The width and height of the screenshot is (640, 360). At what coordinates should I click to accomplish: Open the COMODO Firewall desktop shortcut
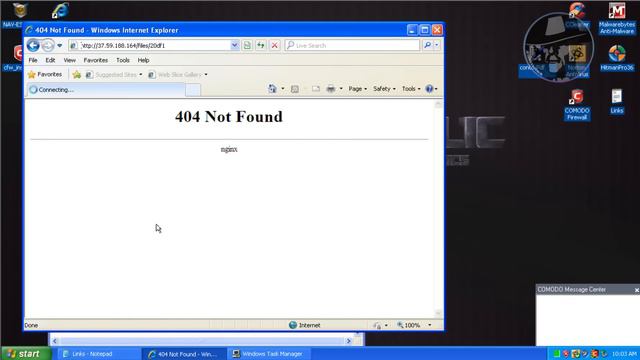[x=577, y=104]
